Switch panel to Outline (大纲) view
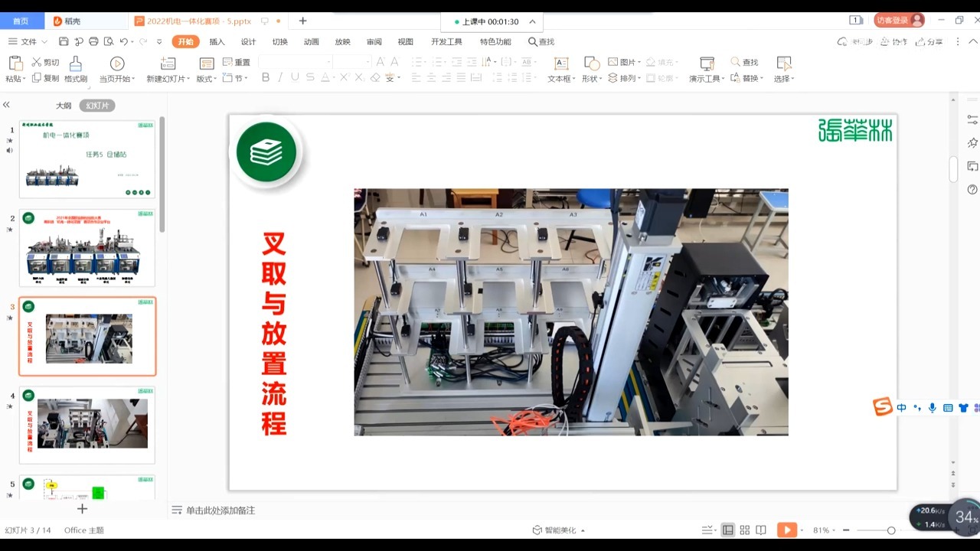Image resolution: width=980 pixels, height=551 pixels. coord(64,106)
